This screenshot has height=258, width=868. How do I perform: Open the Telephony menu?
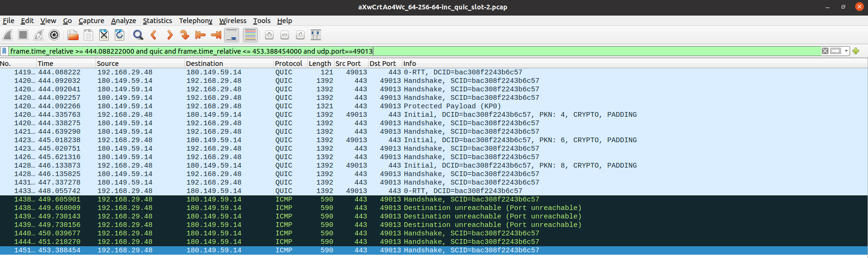[x=195, y=21]
